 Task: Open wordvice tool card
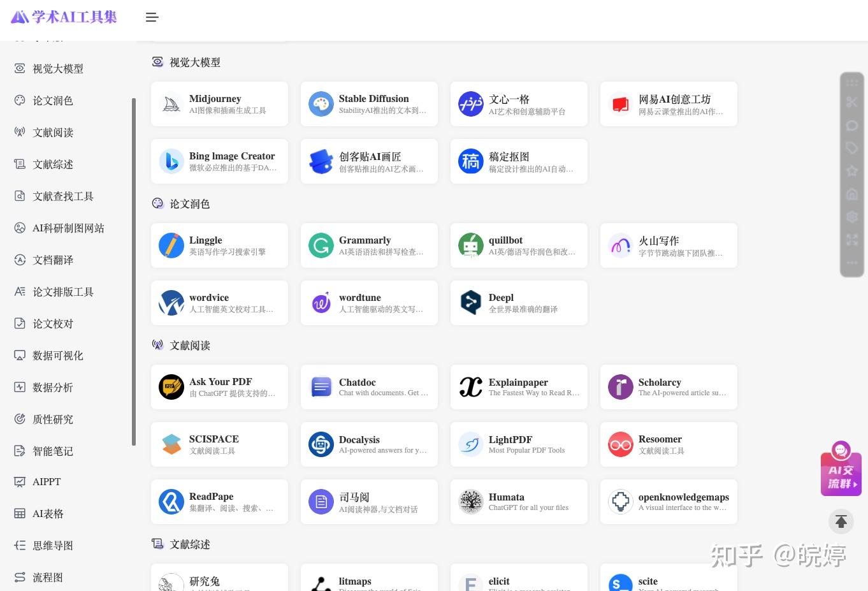(219, 303)
